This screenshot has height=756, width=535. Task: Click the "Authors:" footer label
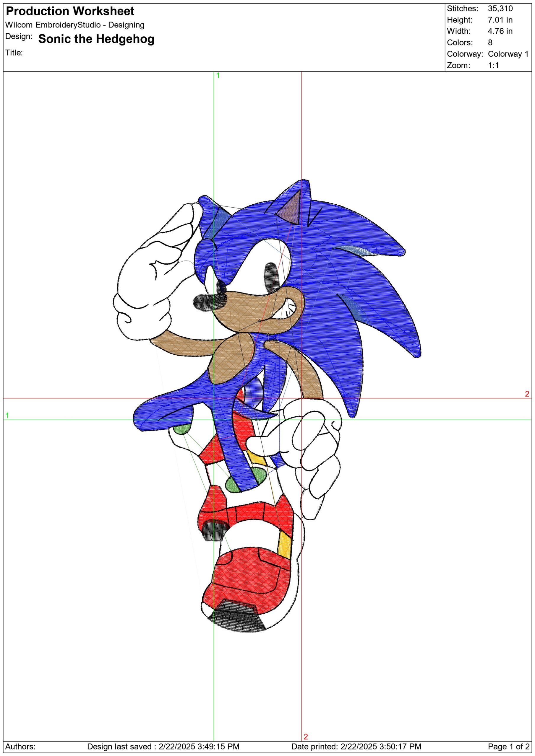(x=20, y=747)
